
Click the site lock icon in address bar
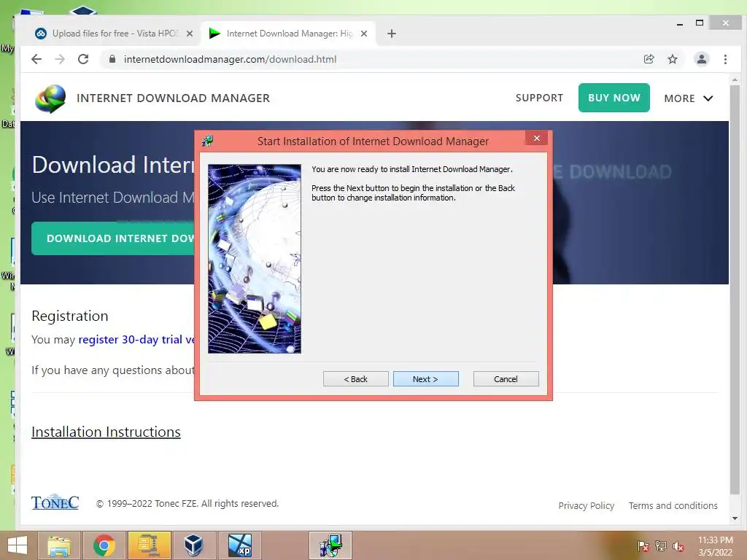pos(112,59)
